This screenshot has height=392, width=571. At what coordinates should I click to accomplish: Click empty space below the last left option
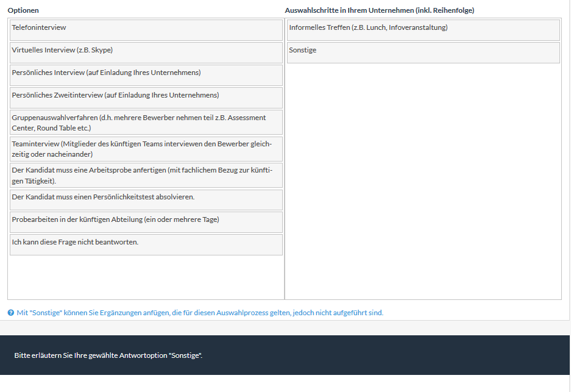[x=146, y=277]
